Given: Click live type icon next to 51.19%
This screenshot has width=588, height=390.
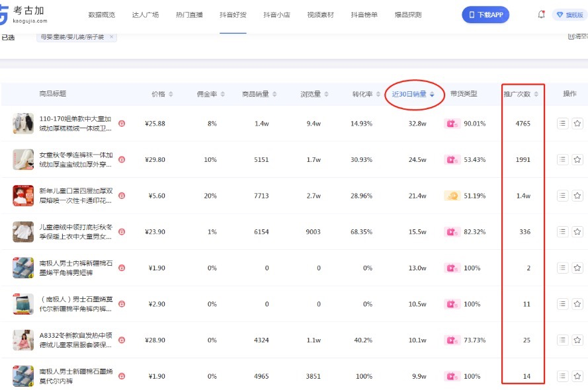Looking at the screenshot, I should (x=451, y=196).
